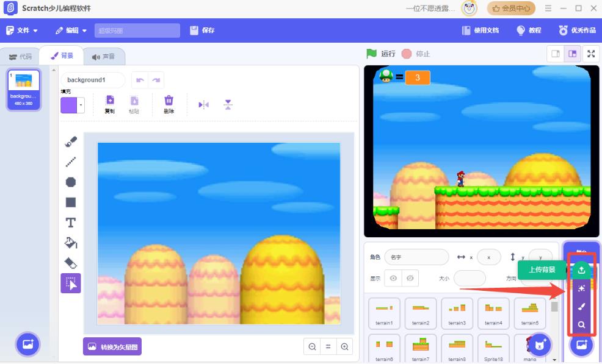This screenshot has height=364, width=602.
Task: Select the Line drawing tool
Action: [71, 162]
